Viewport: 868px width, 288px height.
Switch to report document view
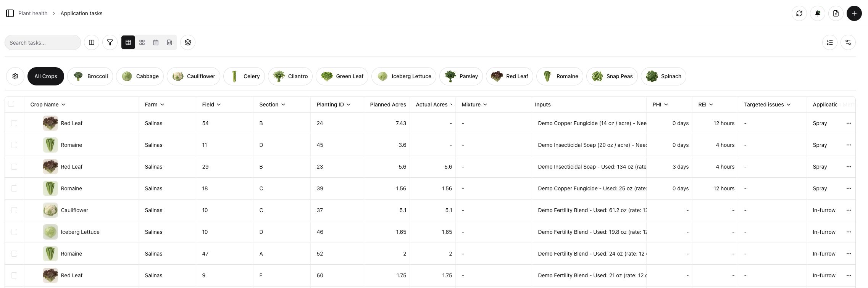pyautogui.click(x=169, y=42)
